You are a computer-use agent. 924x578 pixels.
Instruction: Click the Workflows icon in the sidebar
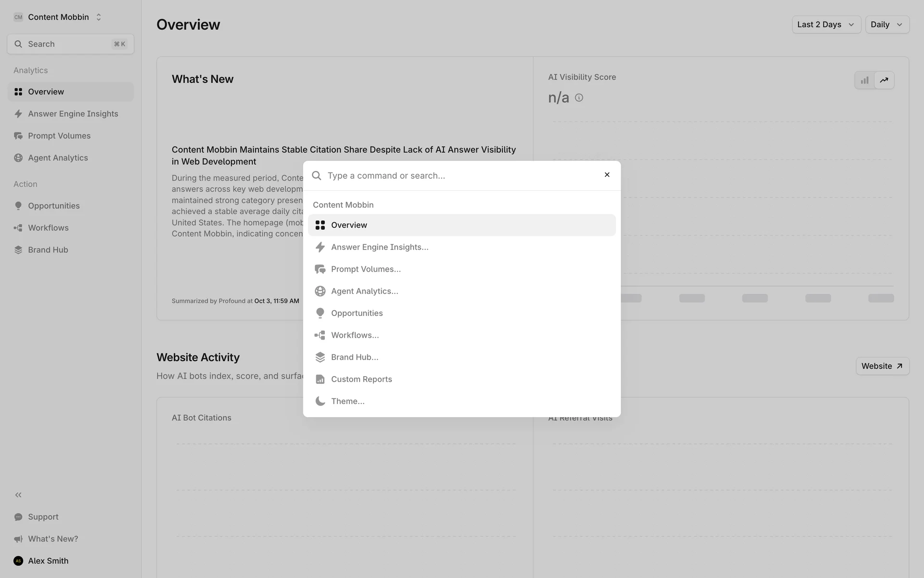pos(18,228)
